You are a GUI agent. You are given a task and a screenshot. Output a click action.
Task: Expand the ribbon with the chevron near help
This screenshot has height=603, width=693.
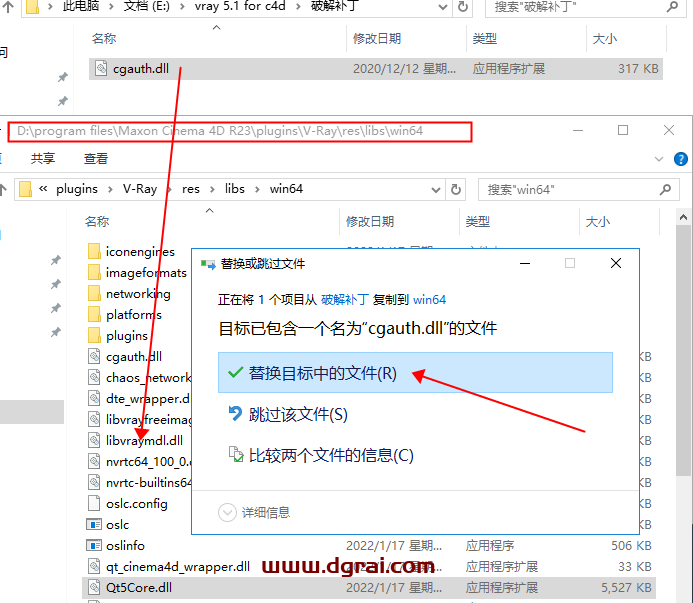[660, 158]
